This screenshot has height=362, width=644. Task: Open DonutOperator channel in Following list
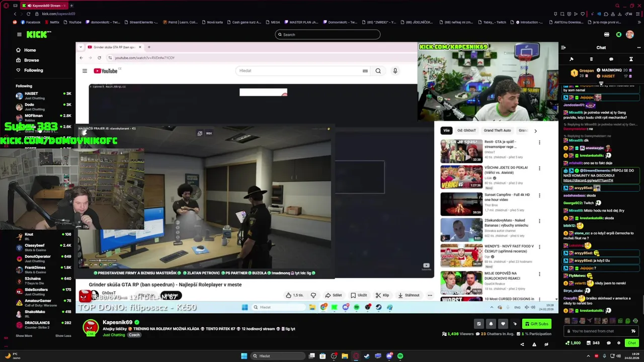[x=43, y=258]
